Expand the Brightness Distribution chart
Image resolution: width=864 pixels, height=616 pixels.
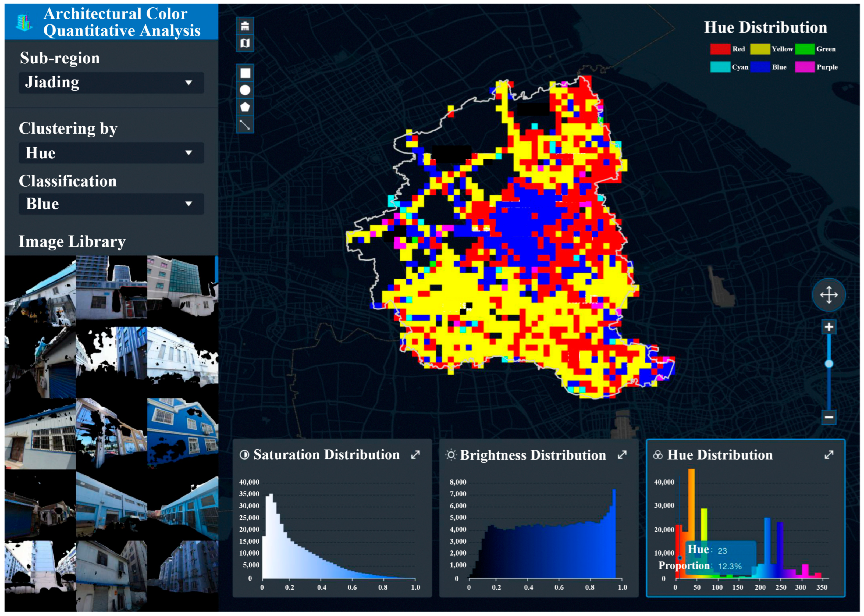click(x=622, y=454)
